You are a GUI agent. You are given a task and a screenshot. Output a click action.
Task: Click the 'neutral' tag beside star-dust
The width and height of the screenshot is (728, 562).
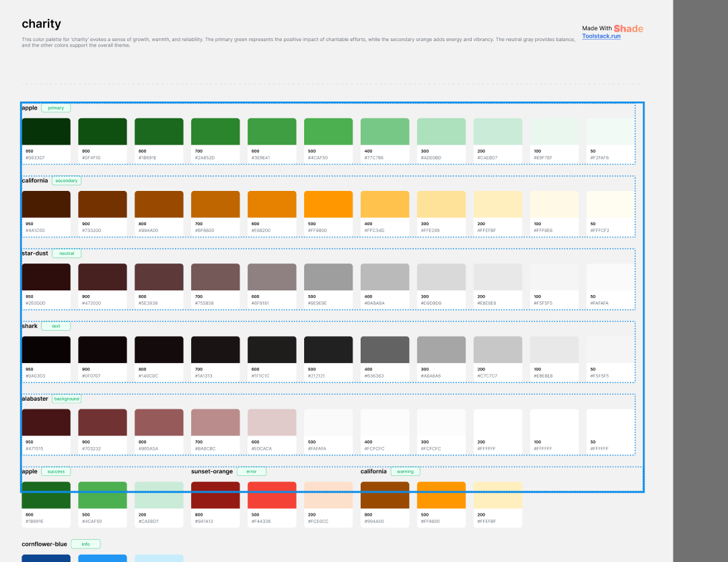[x=67, y=253]
